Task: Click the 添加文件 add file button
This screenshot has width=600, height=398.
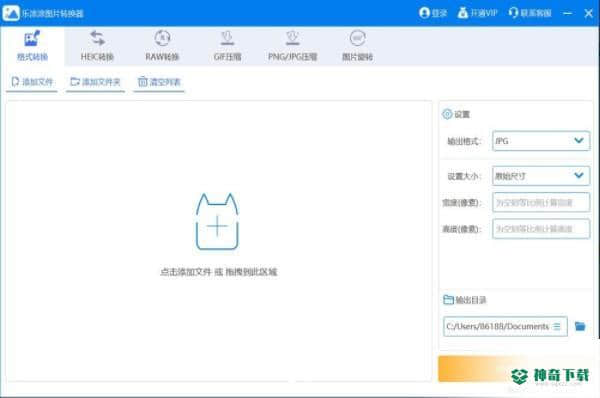Action: tap(32, 82)
